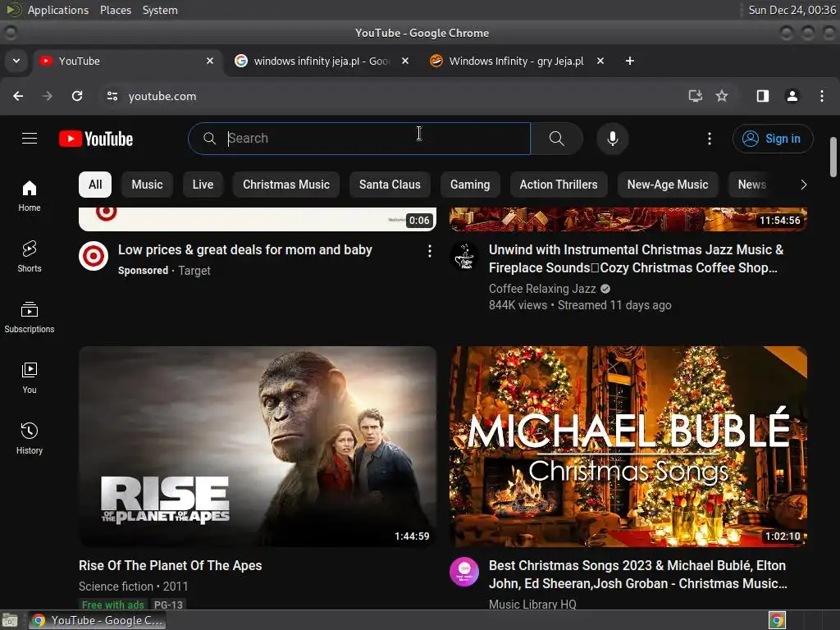Click the Chrome back arrow
This screenshot has height=630, width=840.
tap(18, 96)
